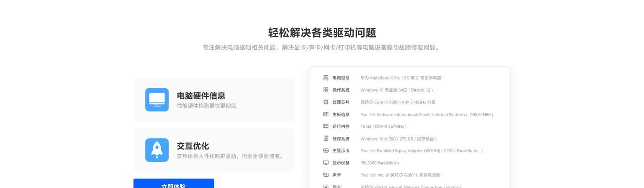
Task: Click the heading 轻松解决各类驱动问题
Action: pyautogui.click(x=322, y=33)
